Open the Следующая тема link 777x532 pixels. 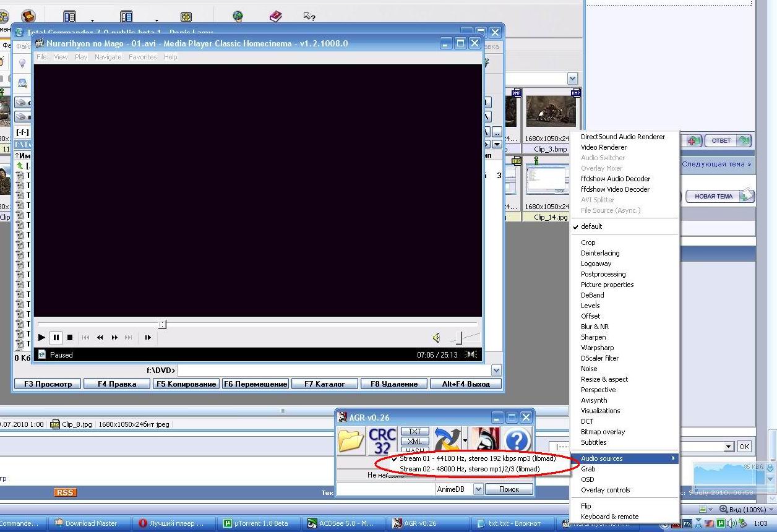pyautogui.click(x=716, y=164)
